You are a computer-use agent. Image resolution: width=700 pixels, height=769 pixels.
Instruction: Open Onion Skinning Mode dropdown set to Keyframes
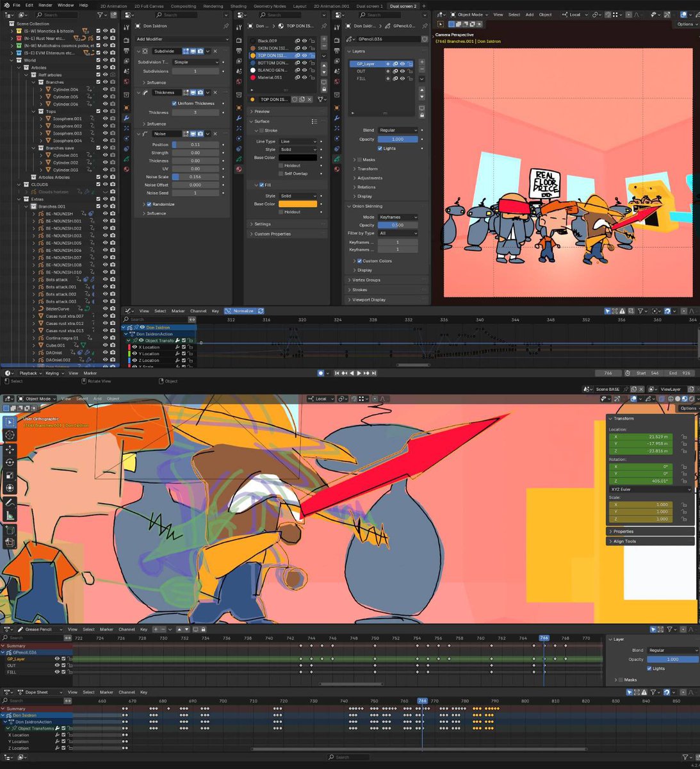point(398,217)
